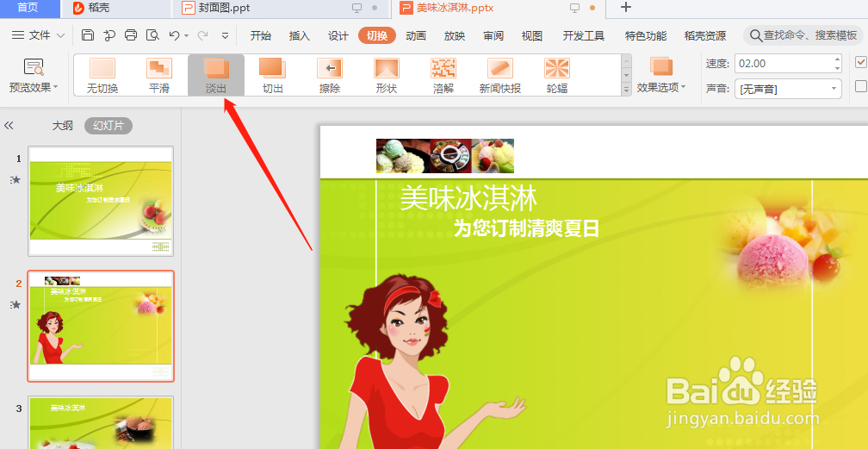
Task: Open the 开始 ribbon tab
Action: tap(261, 35)
